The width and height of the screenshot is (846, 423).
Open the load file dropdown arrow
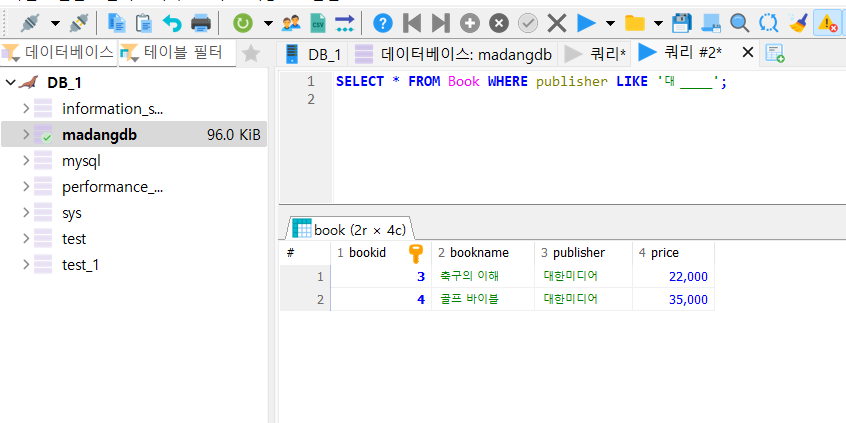click(x=658, y=23)
